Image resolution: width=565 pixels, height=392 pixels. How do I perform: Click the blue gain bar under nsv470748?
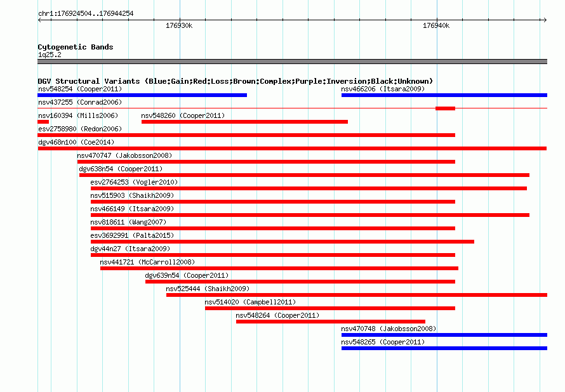tap(444, 335)
